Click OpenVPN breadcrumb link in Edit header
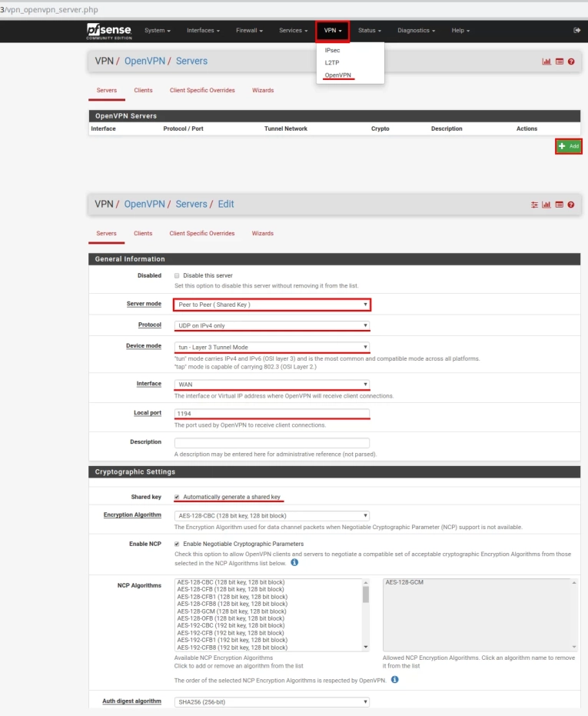 pos(145,204)
